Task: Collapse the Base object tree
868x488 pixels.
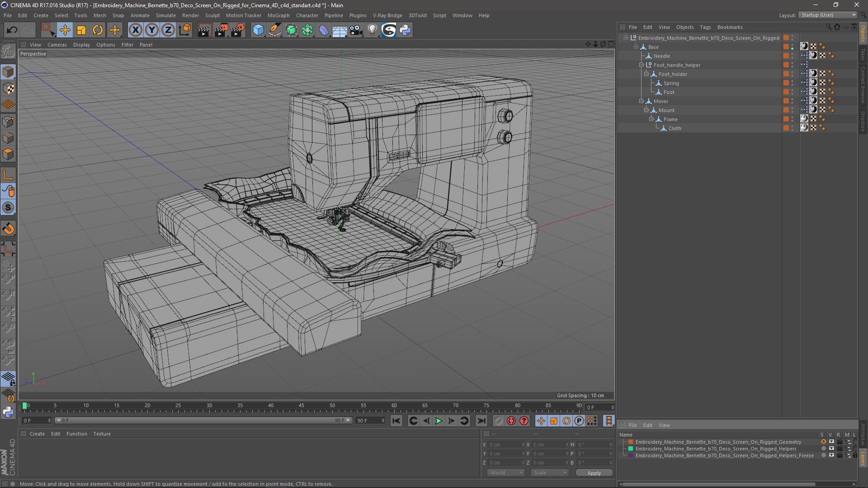Action: pyautogui.click(x=636, y=47)
